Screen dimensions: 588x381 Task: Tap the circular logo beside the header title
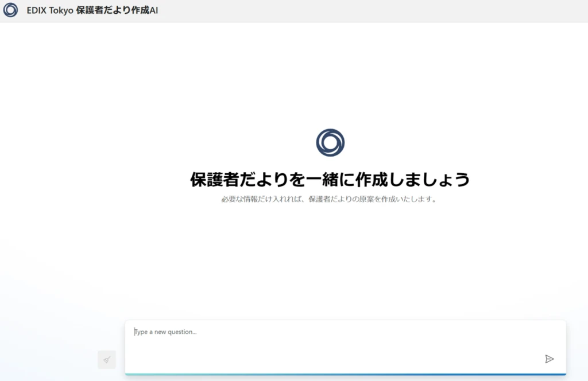[x=10, y=10]
